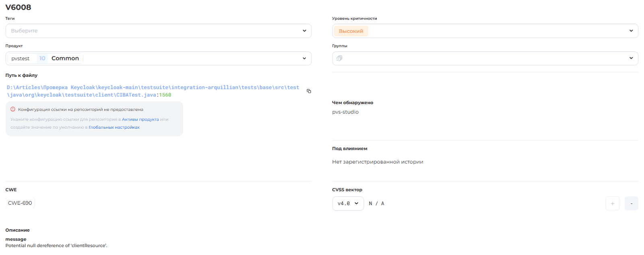Click the N / A CVSS vector value
This screenshot has height=255, width=644.
coord(376,204)
